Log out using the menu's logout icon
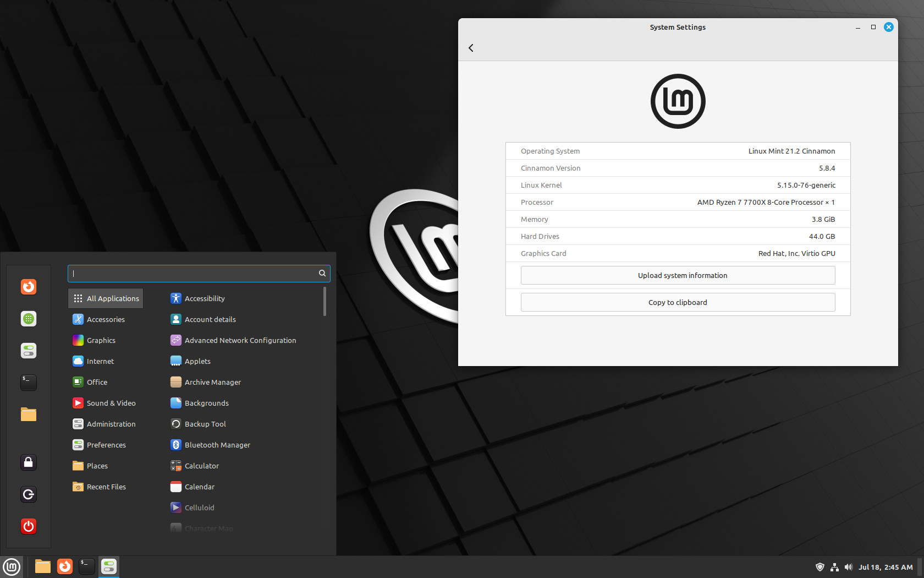 29,494
